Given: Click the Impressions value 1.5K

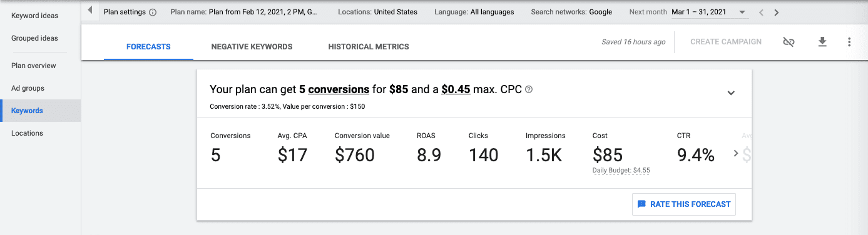Looking at the screenshot, I should pyautogui.click(x=544, y=155).
